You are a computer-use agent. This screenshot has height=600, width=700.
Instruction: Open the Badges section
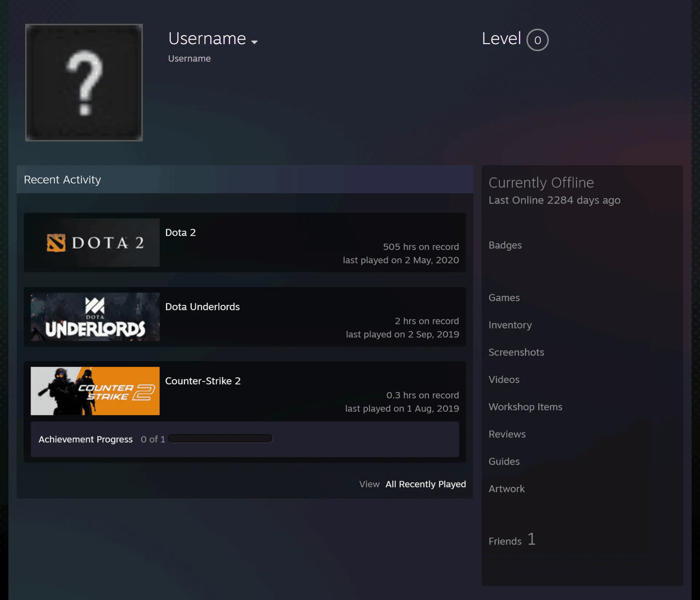coord(505,245)
